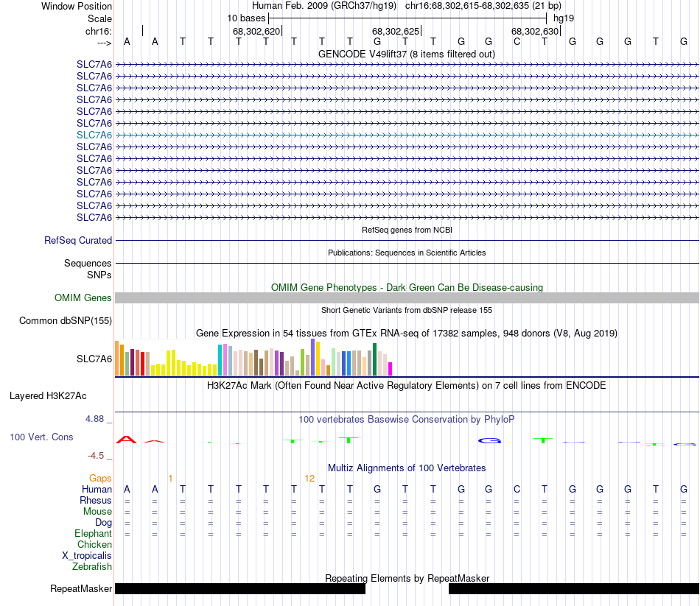Click the Window Position label
The width and height of the screenshot is (700, 606).
coord(77,6)
